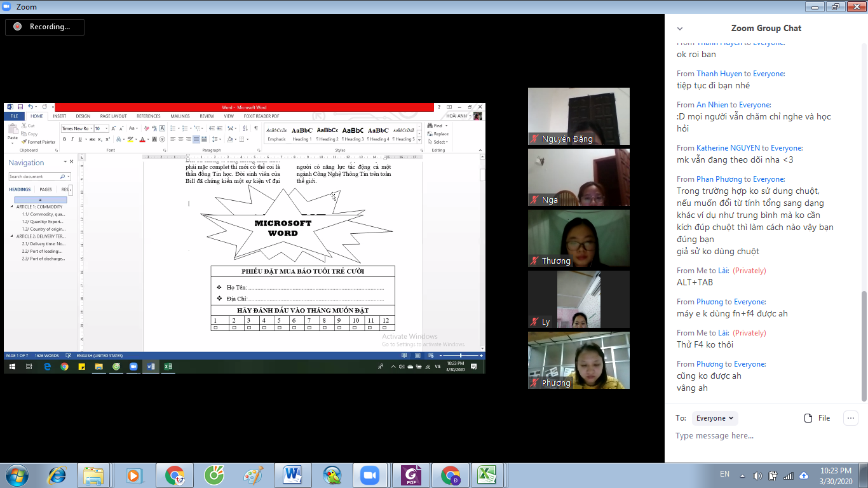Apply the Heading 1 style
The width and height of the screenshot is (868, 488).
302,134
